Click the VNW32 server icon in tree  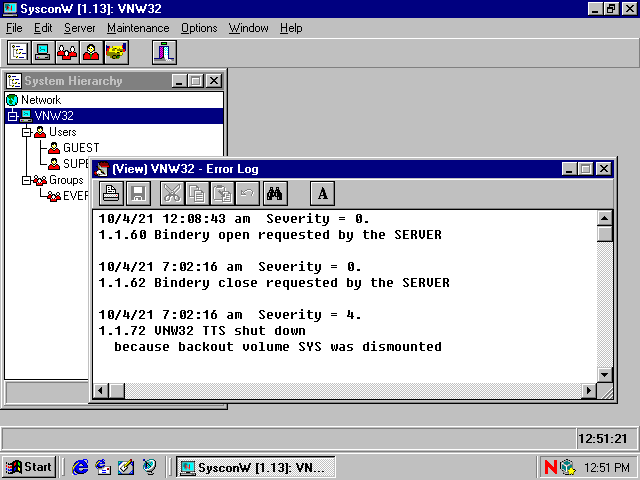click(26, 116)
